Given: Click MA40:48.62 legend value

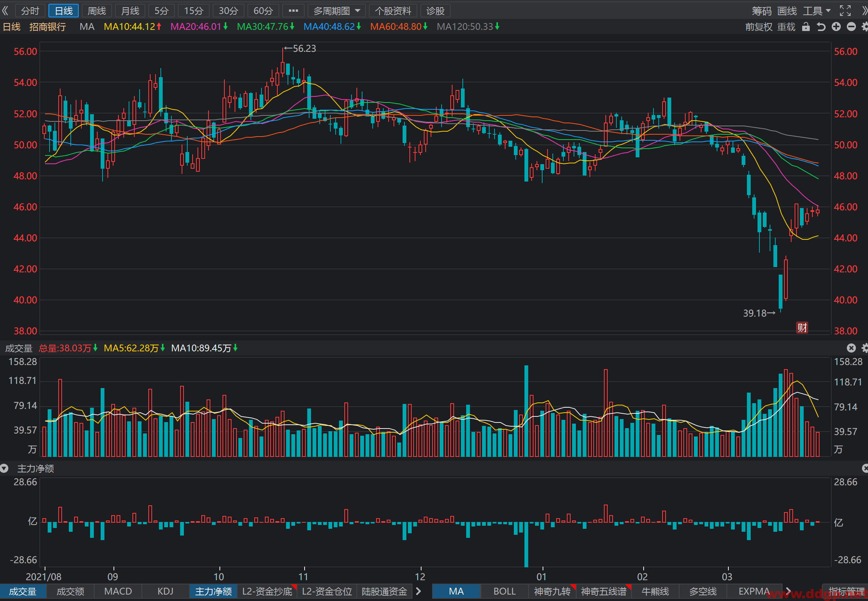Looking at the screenshot, I should point(329,27).
